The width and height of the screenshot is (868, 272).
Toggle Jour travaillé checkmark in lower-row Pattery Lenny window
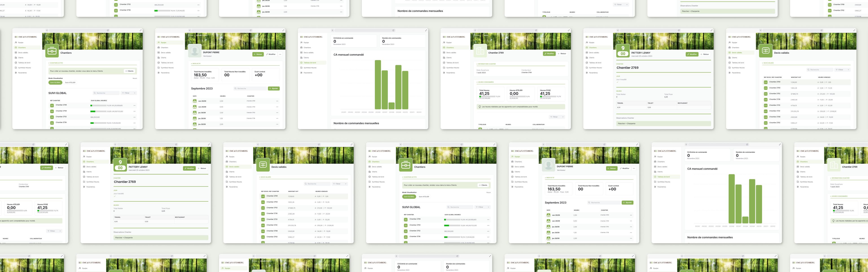(x=115, y=196)
